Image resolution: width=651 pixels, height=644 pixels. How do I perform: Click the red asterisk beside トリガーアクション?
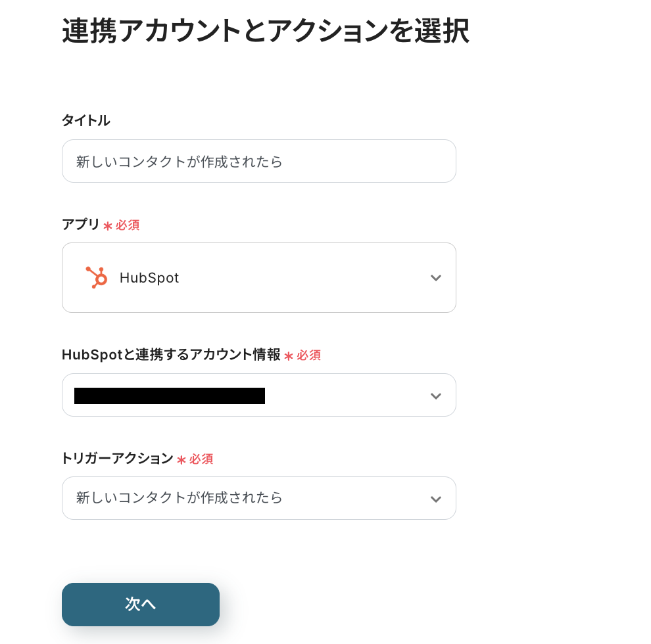181,460
